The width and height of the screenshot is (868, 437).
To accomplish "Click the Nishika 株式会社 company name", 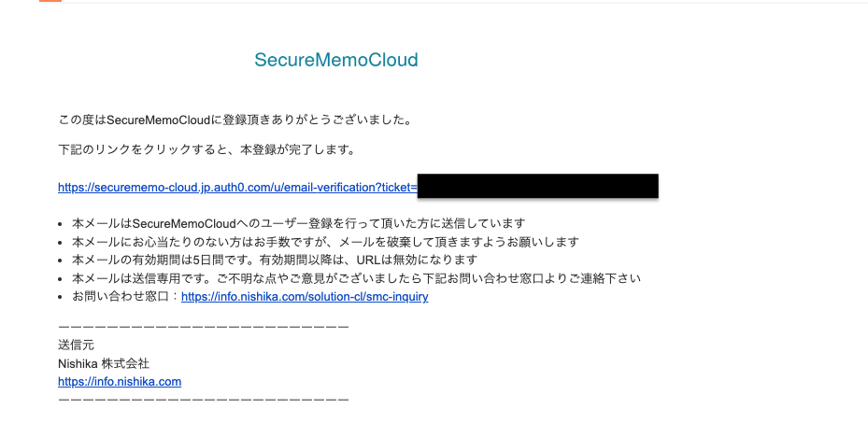I will click(x=104, y=363).
